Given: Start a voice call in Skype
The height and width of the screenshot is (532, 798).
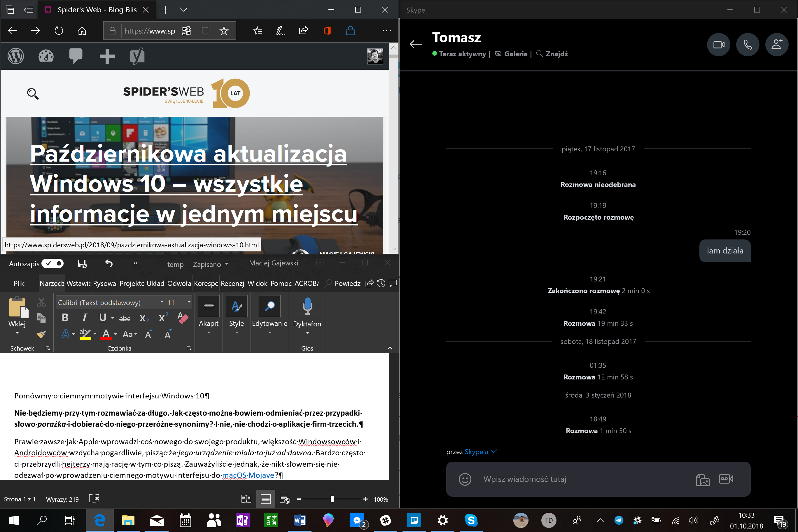Looking at the screenshot, I should (748, 44).
